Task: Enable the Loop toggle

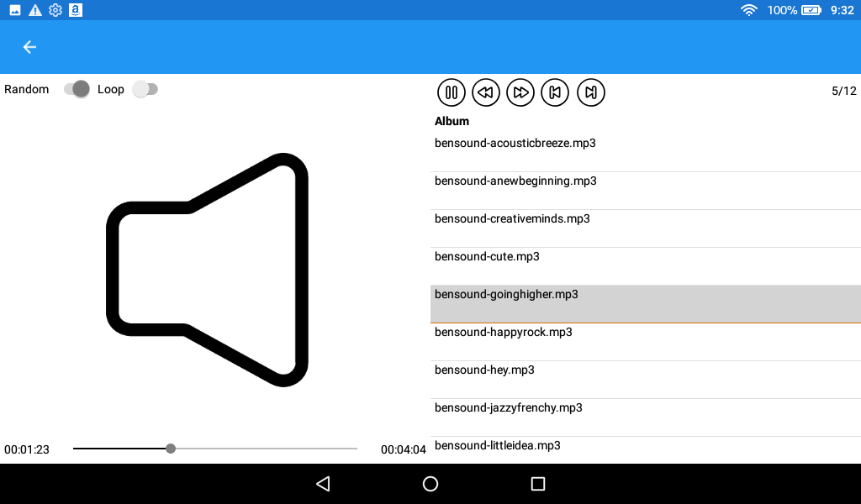Action: 145,89
